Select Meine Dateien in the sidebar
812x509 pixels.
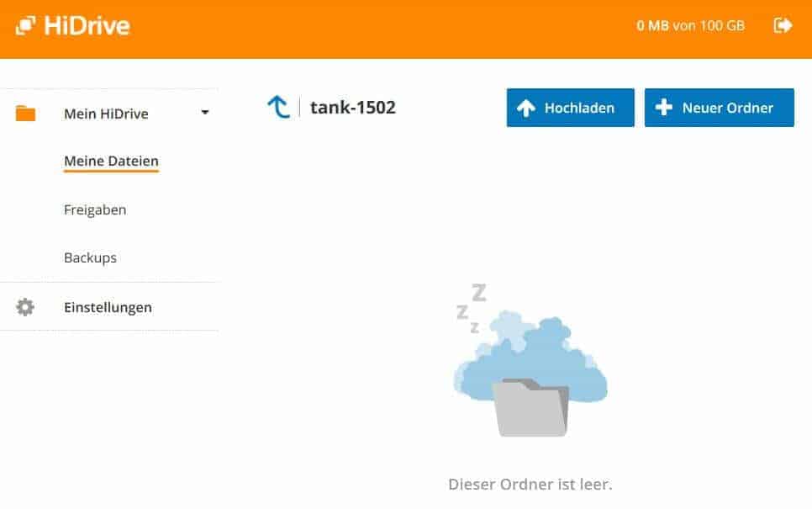coord(111,162)
